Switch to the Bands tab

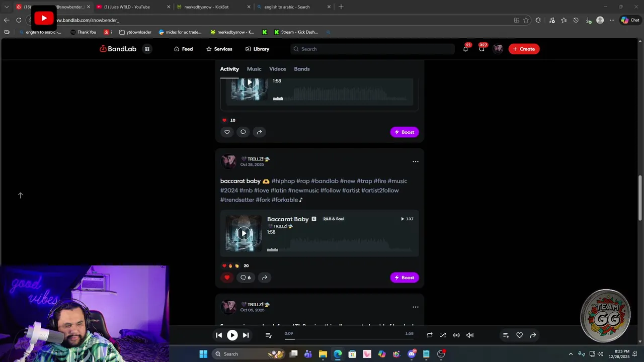302,69
